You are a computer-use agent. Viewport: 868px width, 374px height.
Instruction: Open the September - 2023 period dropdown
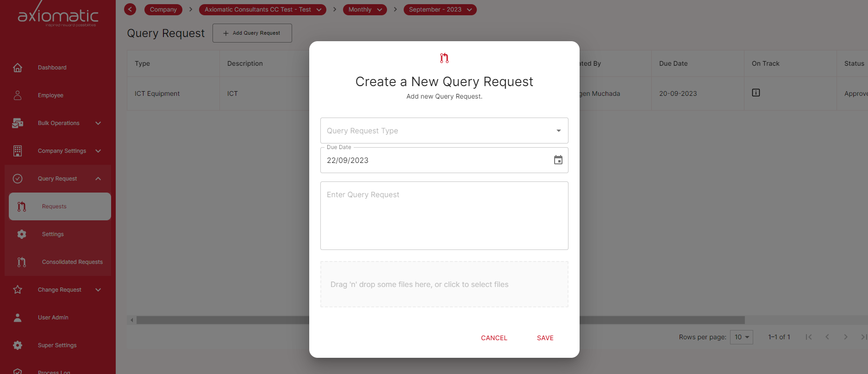pos(440,9)
